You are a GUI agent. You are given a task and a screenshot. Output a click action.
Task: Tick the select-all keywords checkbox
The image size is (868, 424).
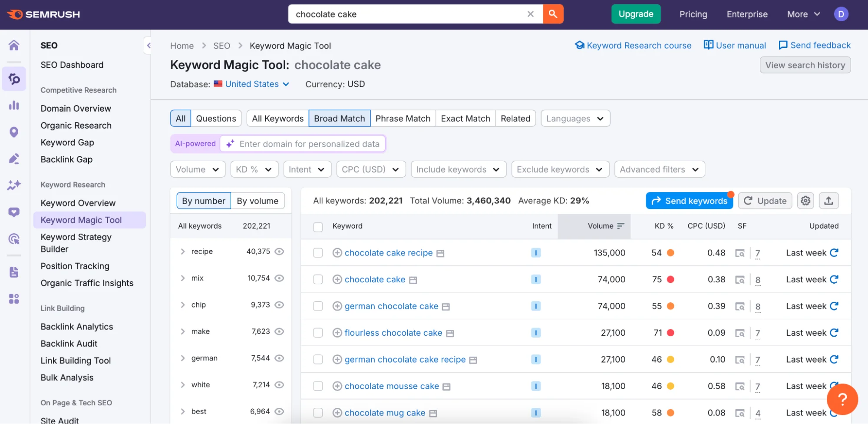[318, 226]
